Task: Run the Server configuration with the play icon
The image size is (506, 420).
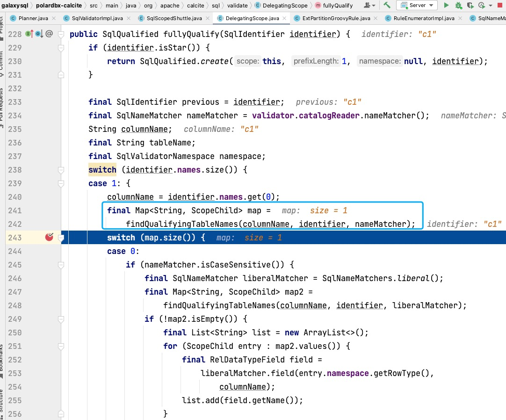Action: (446, 5)
